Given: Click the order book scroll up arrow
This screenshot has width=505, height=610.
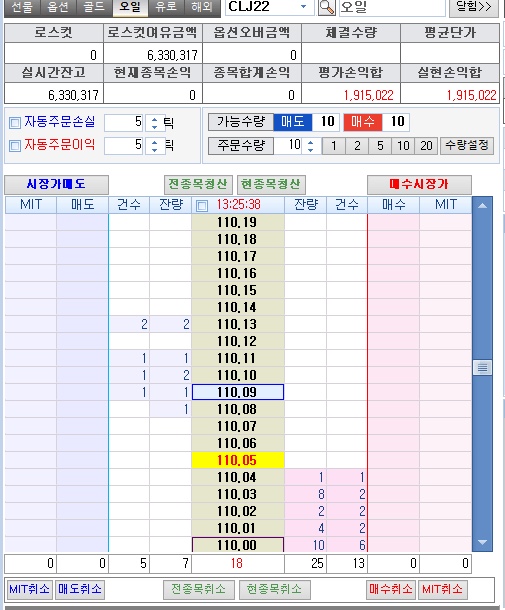Looking at the screenshot, I should tap(482, 205).
